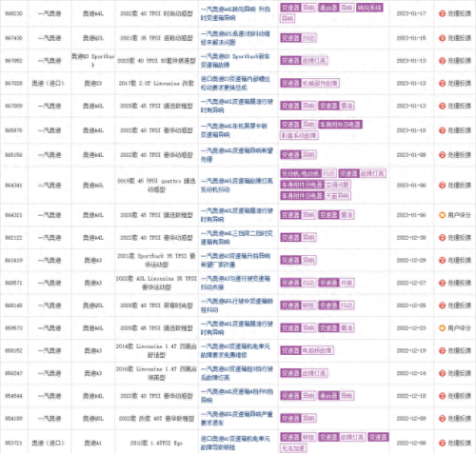Click 用户评分 text in the 2022-12-23 row

coord(459,328)
